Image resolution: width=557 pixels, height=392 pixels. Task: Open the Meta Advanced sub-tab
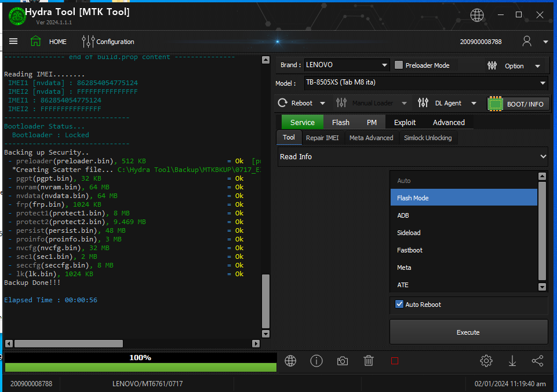(x=371, y=138)
